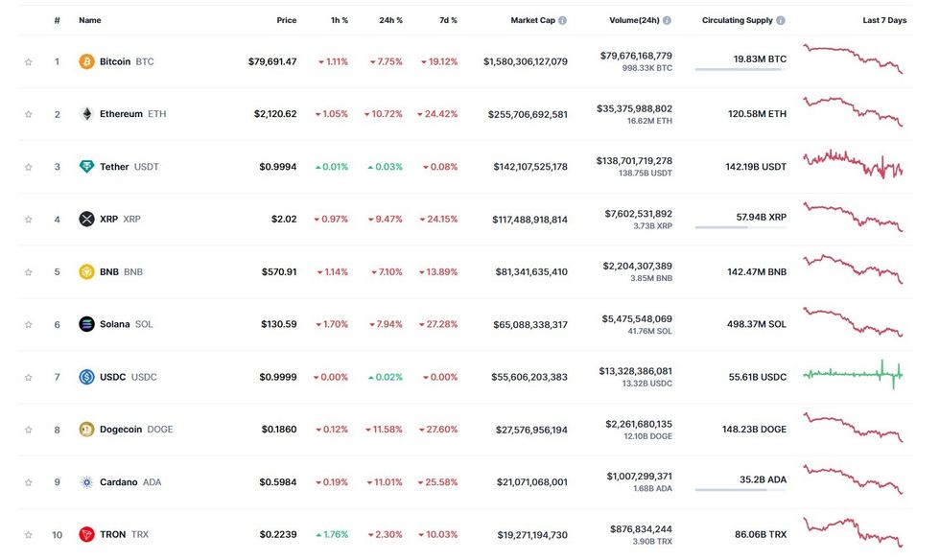Viewport: 940px width, 560px height.
Task: Sort by the # rank column header
Action: pos(57,20)
